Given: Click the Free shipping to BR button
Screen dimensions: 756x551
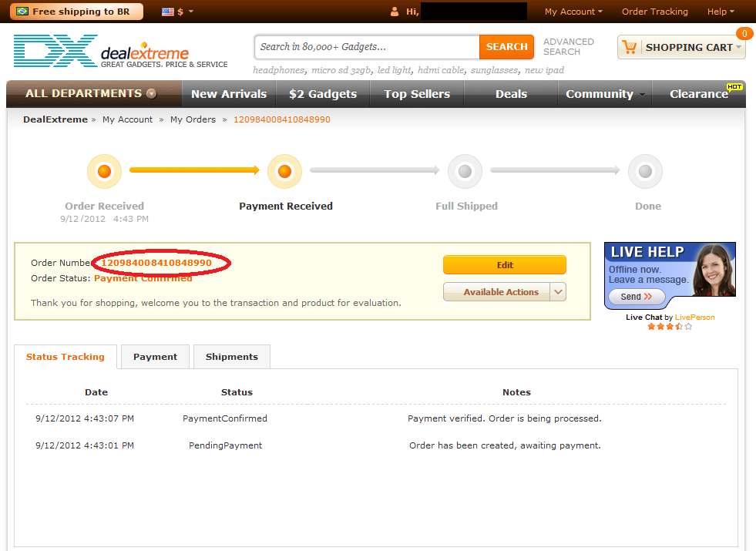Looking at the screenshot, I should click(x=77, y=12).
